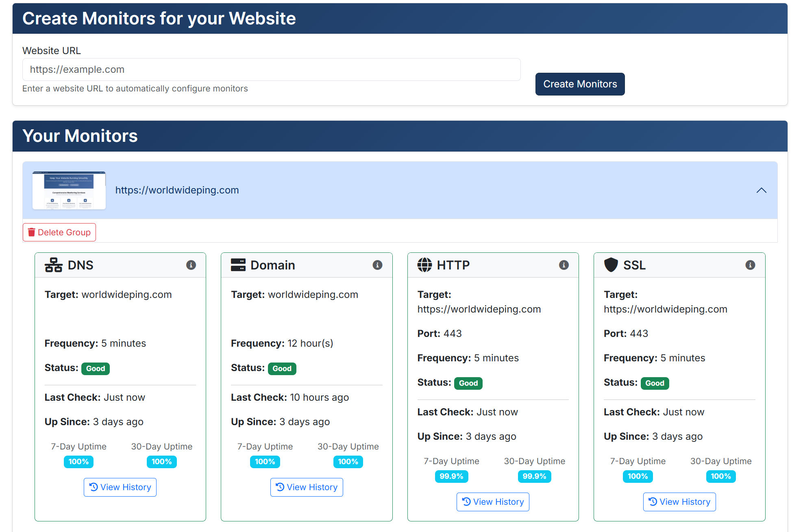Open the info tooltip on the DNS card
803x532 pixels.
(x=191, y=265)
